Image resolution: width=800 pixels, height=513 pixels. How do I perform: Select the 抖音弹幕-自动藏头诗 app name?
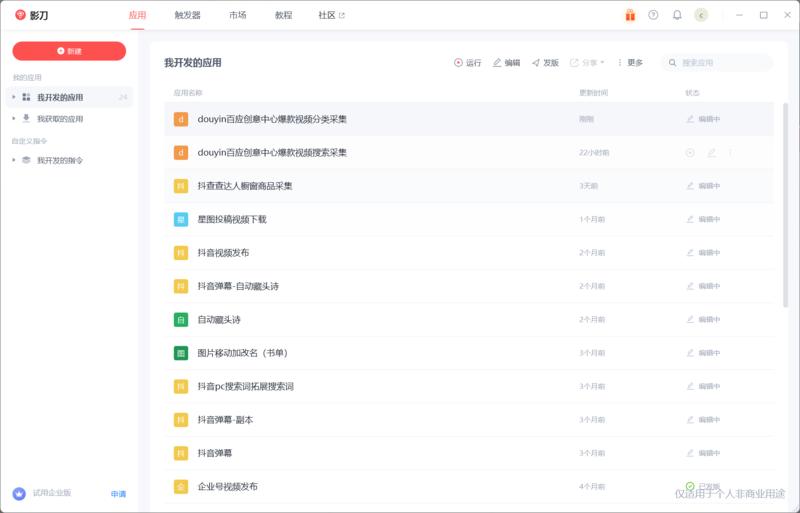[x=238, y=286]
